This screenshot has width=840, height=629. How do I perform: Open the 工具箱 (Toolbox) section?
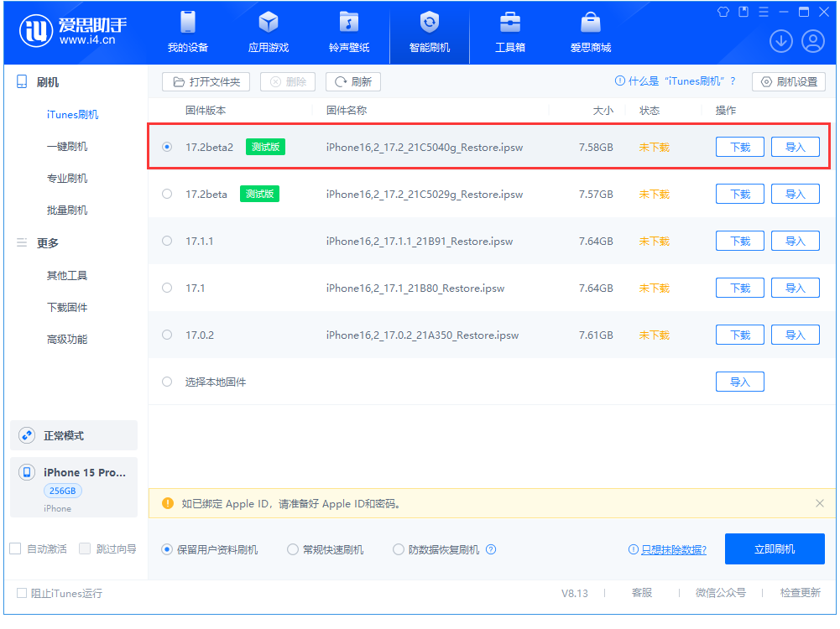tap(509, 34)
